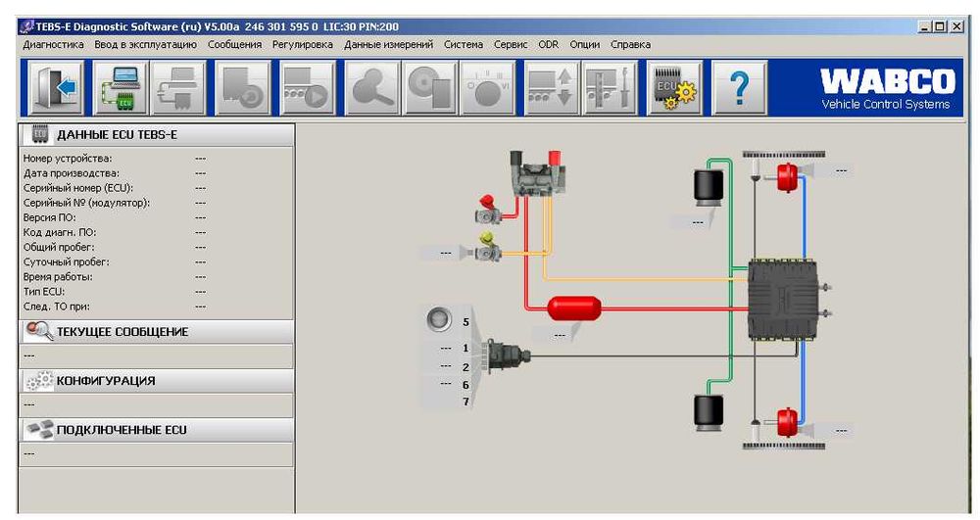Click the Время работы: row label
980x520 pixels.
click(x=58, y=276)
